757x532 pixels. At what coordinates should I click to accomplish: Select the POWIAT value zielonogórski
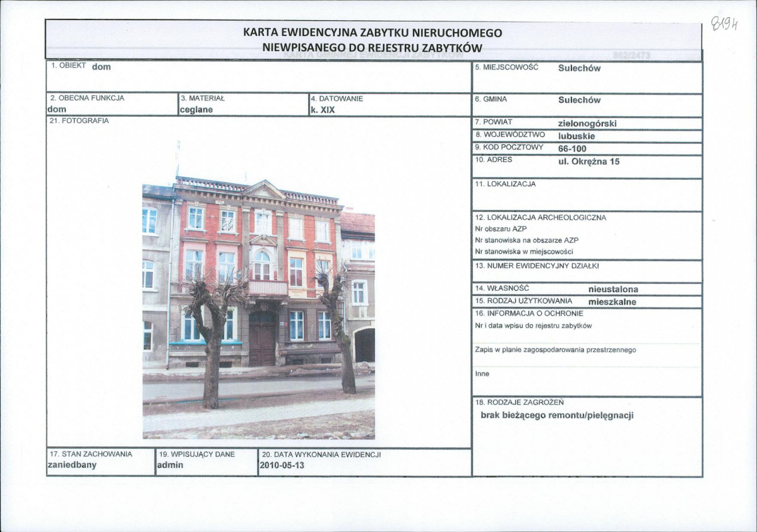587,124
